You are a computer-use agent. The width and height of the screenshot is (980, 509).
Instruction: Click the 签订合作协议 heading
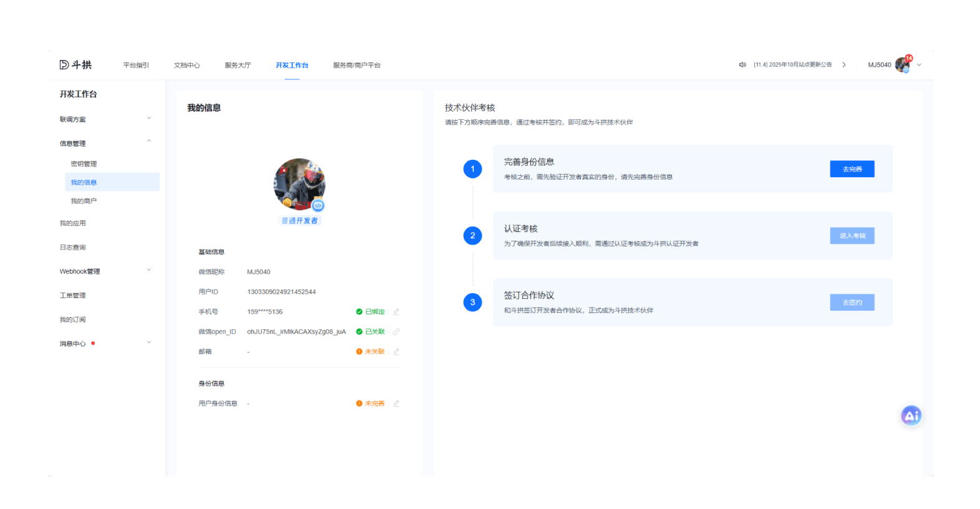[529, 296]
